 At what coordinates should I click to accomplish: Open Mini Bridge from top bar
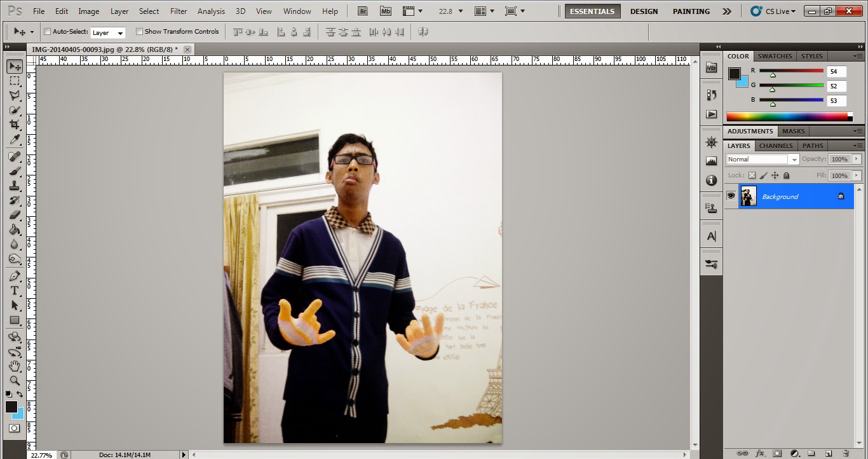coord(385,11)
